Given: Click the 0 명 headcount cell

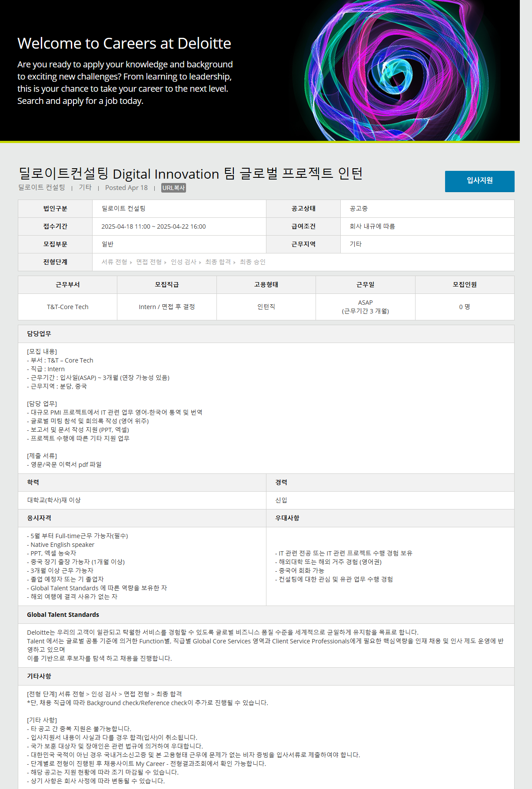Looking at the screenshot, I should (465, 307).
